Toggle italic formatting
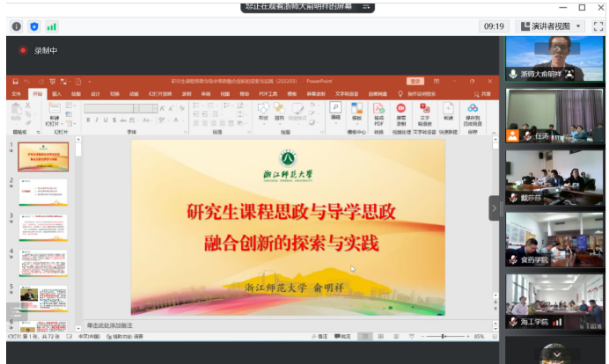This screenshot has height=364, width=609. coord(97,120)
